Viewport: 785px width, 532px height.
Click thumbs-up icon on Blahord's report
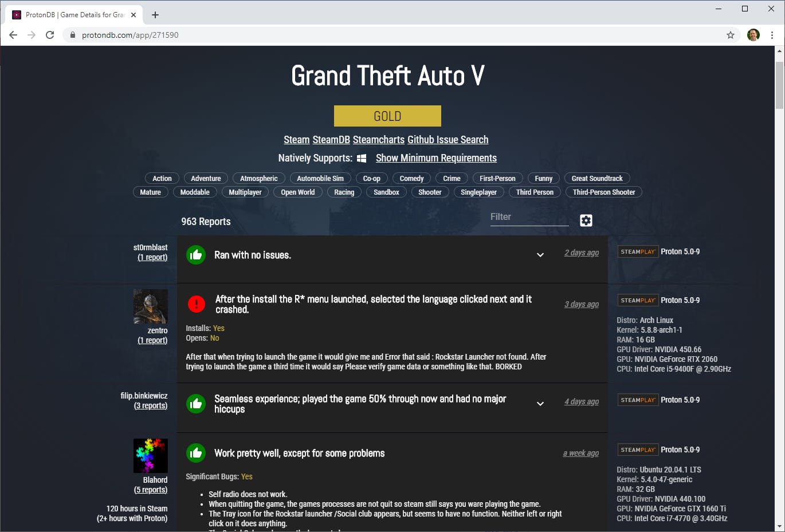(196, 453)
